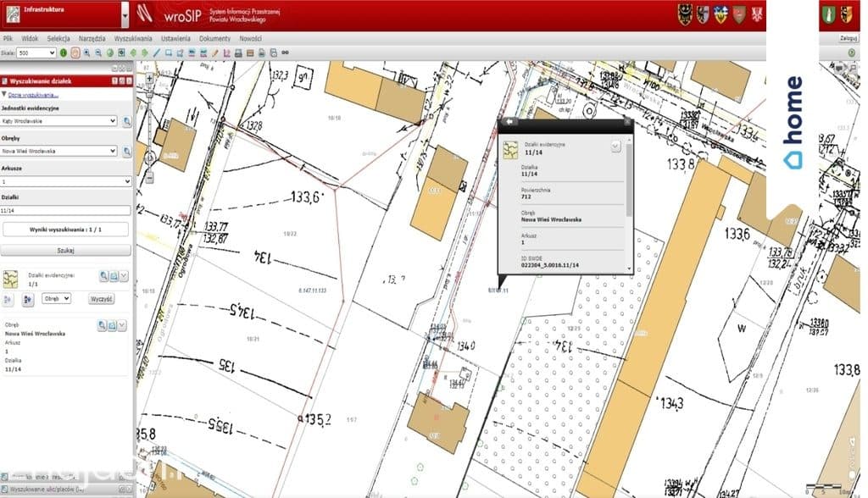
Task: Click search icon beside Jednostki ewidencyjne dropdown
Action: click(127, 121)
